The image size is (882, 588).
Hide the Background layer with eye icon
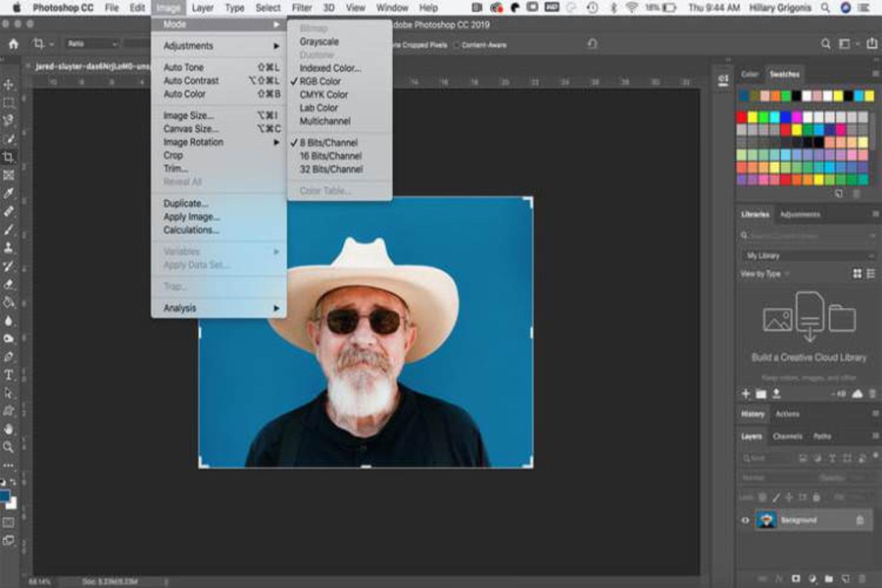tap(745, 520)
